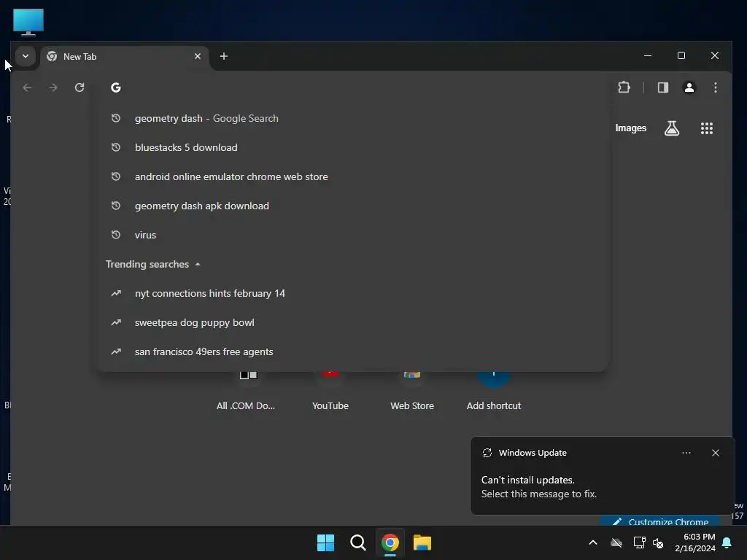Pick 'geometry dash apk download' suggestion
Viewport: 747px width, 560px height.
click(x=352, y=206)
